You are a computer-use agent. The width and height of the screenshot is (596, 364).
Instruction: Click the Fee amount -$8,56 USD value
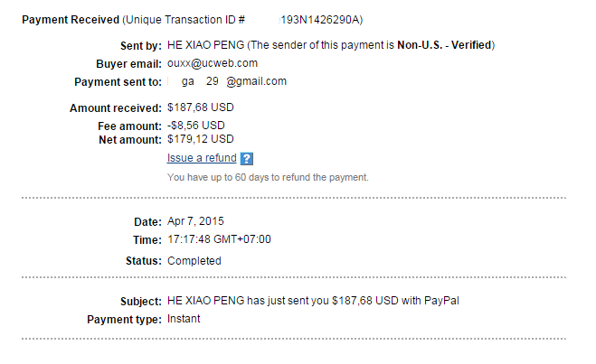click(x=195, y=126)
